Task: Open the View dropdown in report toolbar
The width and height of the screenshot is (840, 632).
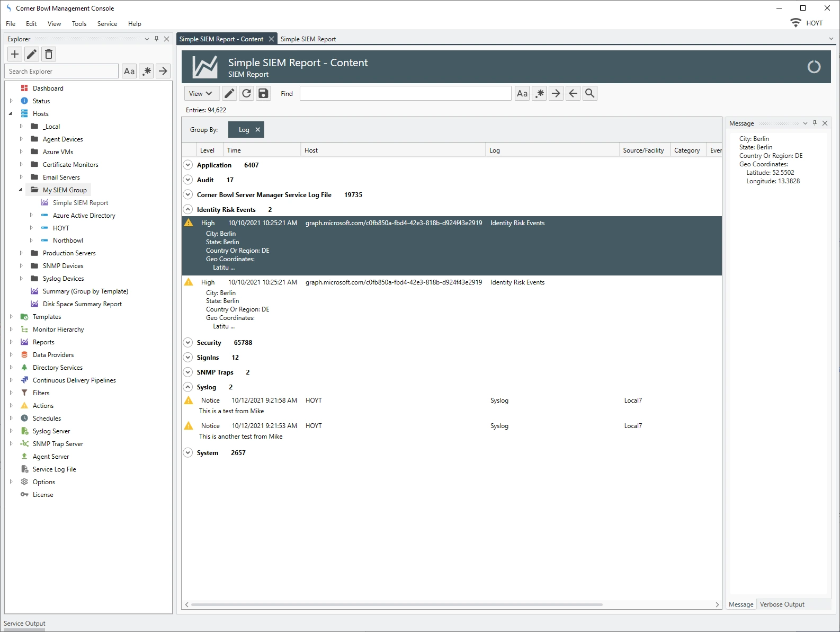Action: 201,94
